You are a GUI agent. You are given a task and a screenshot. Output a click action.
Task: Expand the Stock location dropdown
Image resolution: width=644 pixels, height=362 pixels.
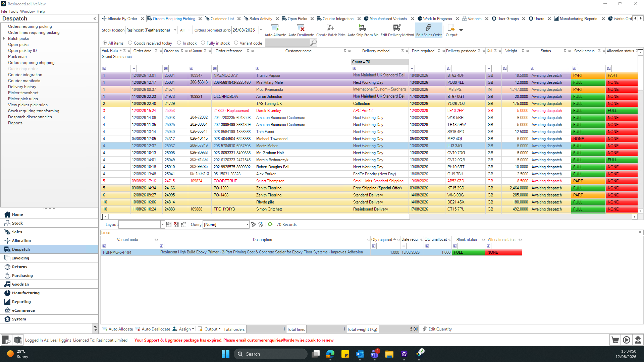coord(175,30)
